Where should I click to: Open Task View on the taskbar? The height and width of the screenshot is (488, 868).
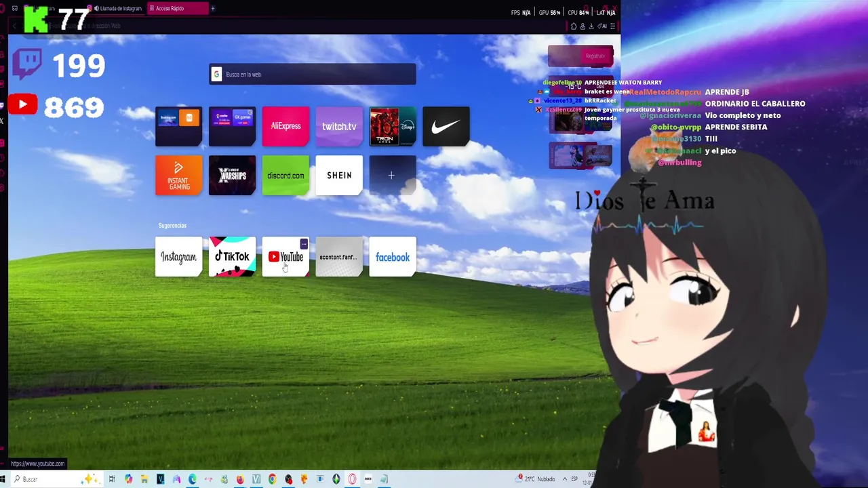pyautogui.click(x=112, y=479)
